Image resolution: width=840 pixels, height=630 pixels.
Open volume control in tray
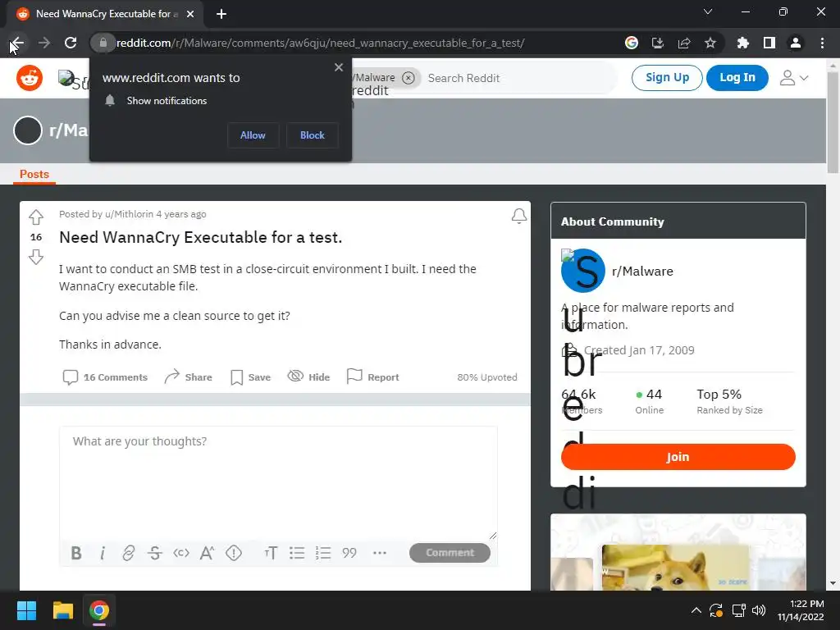click(759, 610)
